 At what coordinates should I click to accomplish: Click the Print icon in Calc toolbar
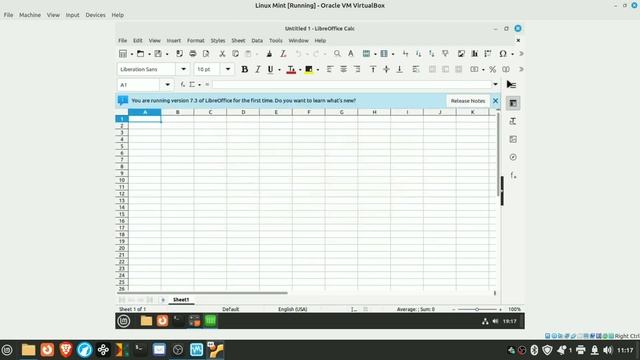(193, 53)
